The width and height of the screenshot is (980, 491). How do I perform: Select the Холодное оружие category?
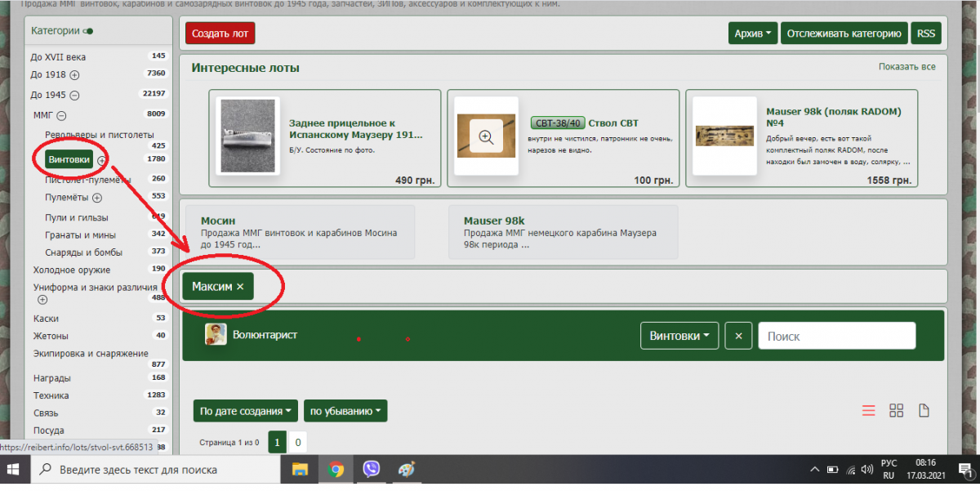click(72, 270)
